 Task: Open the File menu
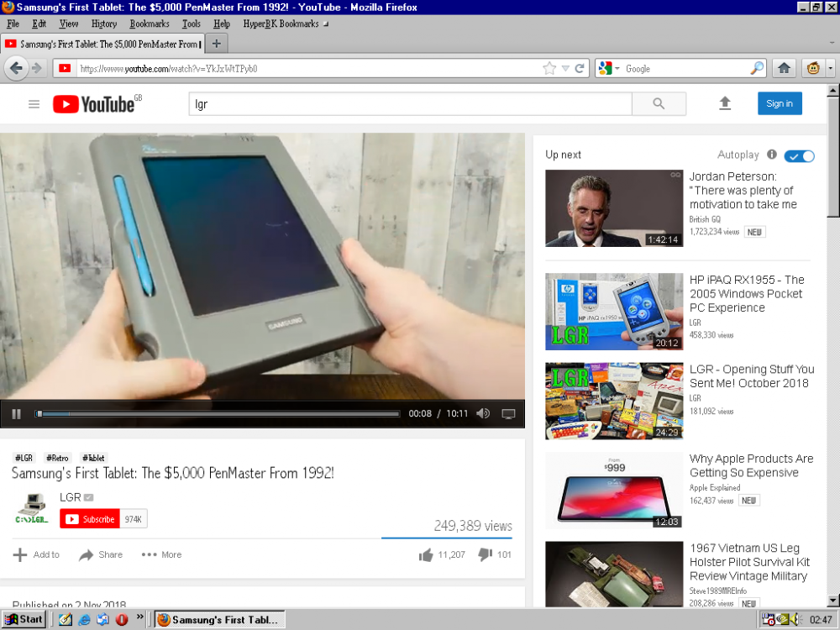13,24
